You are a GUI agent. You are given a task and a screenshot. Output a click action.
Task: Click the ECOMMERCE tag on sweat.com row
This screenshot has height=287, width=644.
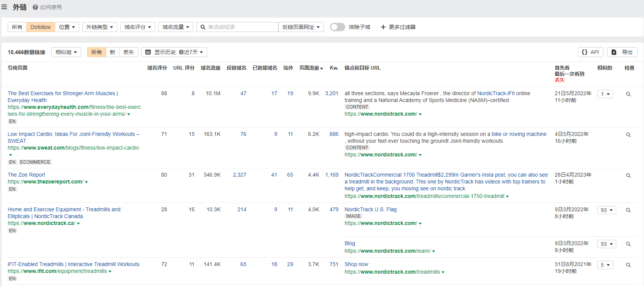point(35,162)
